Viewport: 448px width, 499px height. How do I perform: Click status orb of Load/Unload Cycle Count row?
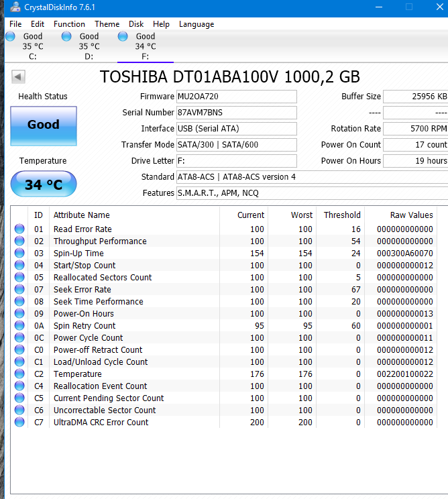19,362
